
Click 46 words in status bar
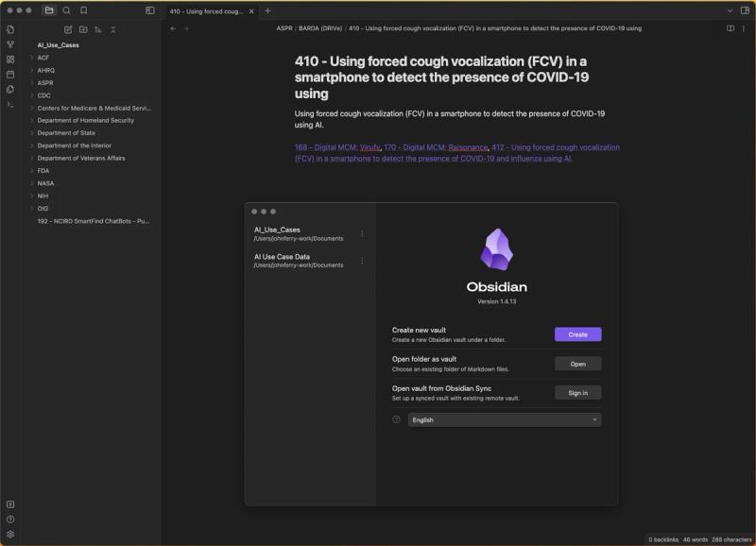696,539
